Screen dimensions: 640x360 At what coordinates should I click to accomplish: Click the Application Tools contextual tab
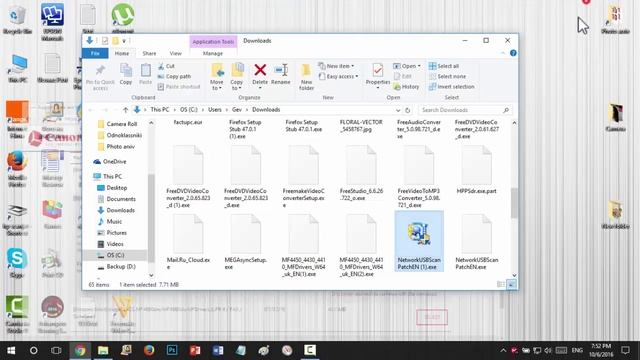(x=213, y=42)
